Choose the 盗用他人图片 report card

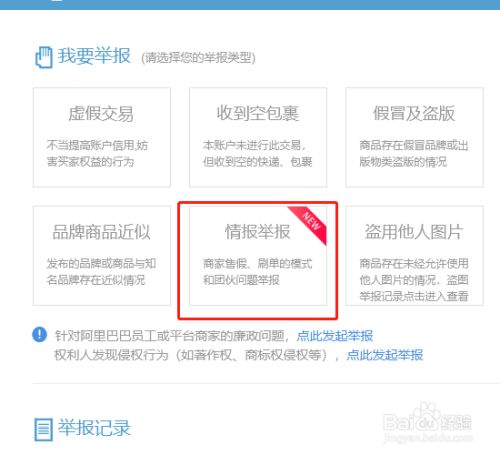(414, 256)
